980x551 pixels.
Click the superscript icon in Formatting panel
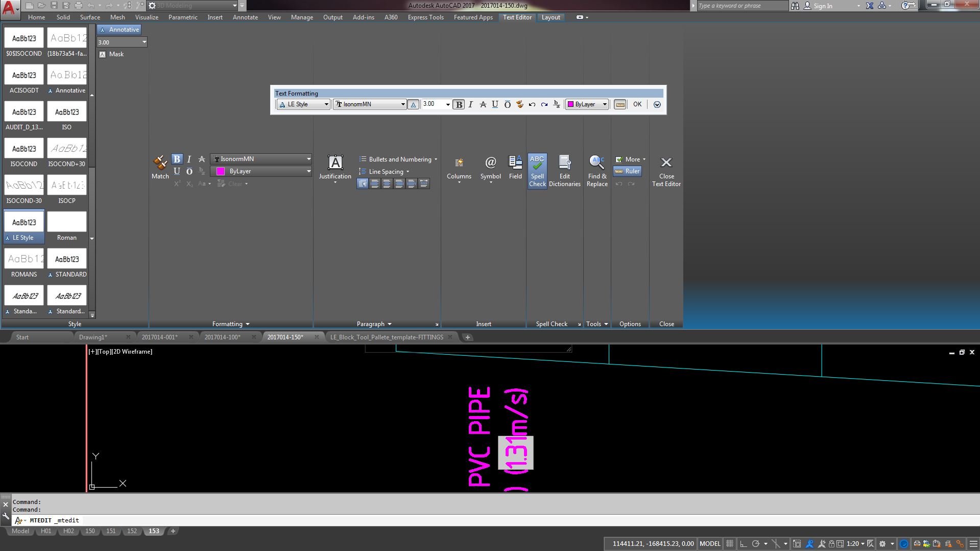pos(177,183)
